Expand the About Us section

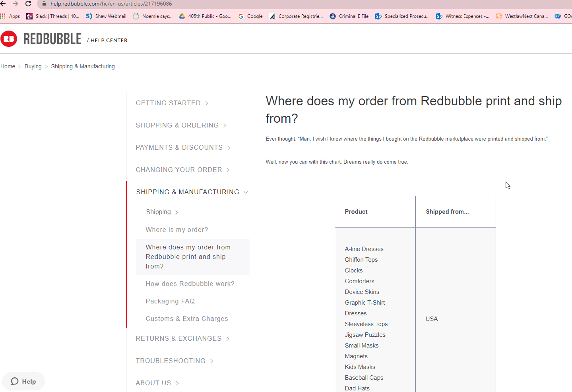157,383
